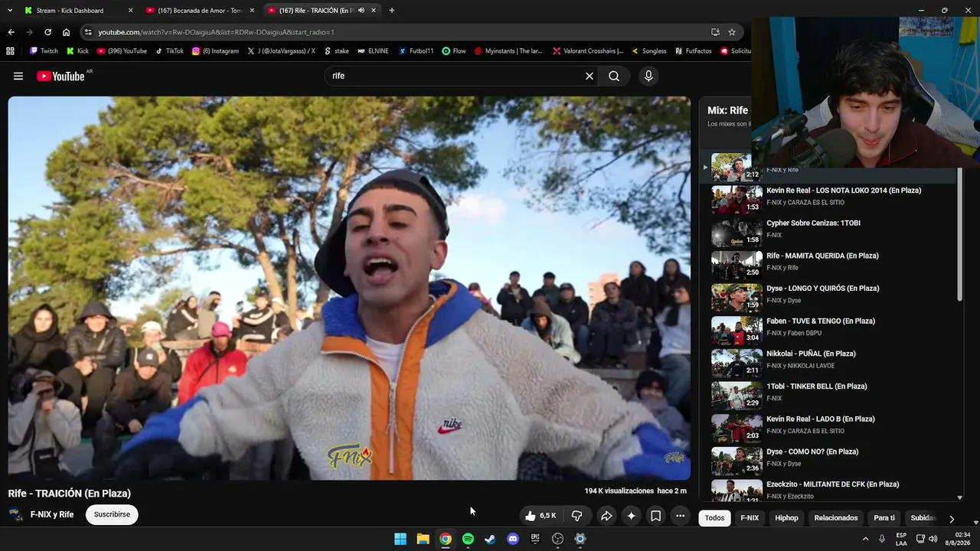Play Dyse - LONGO Y QUIRÓS thumbnail
This screenshot has width=980, height=551.
(737, 298)
